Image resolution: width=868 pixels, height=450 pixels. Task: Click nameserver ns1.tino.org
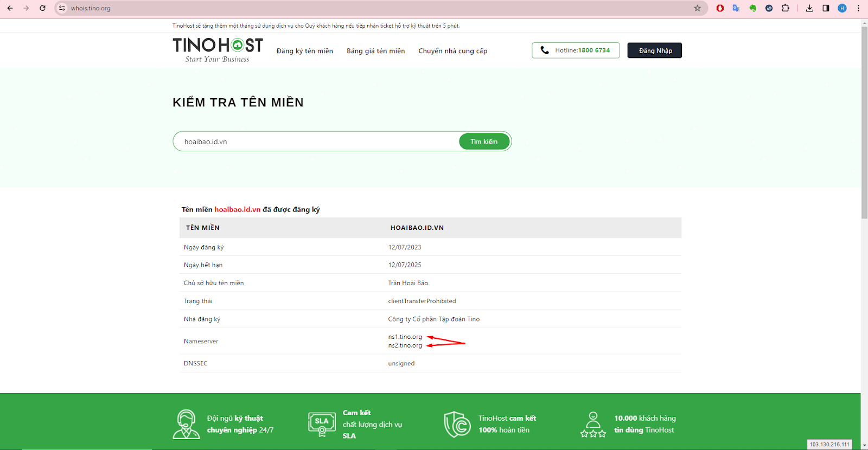(405, 337)
